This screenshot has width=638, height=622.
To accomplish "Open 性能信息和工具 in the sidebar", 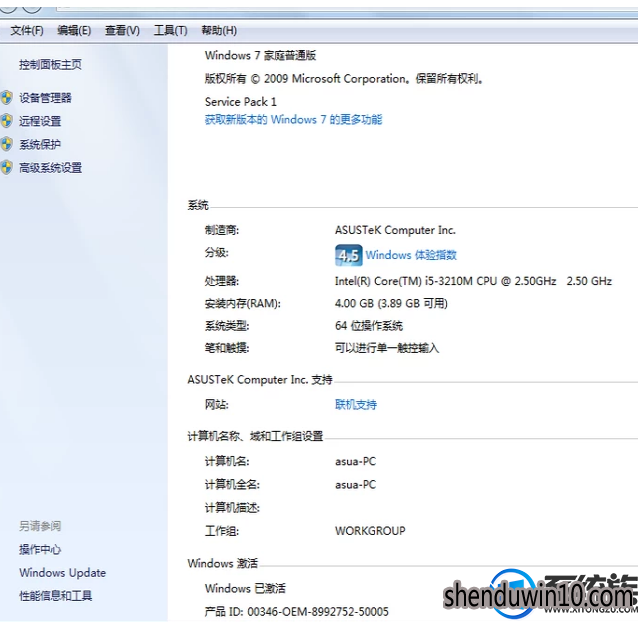I will (x=56, y=596).
